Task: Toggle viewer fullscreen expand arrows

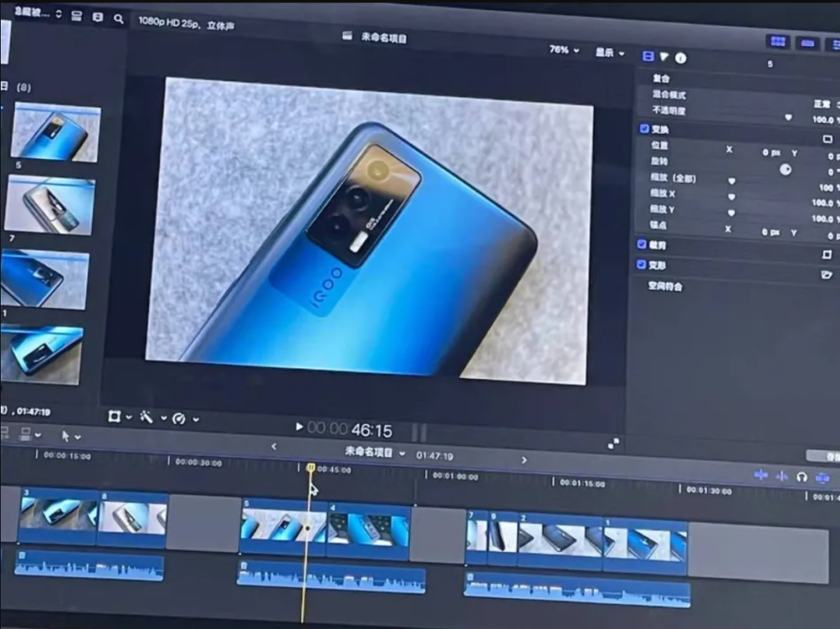Action: point(614,444)
